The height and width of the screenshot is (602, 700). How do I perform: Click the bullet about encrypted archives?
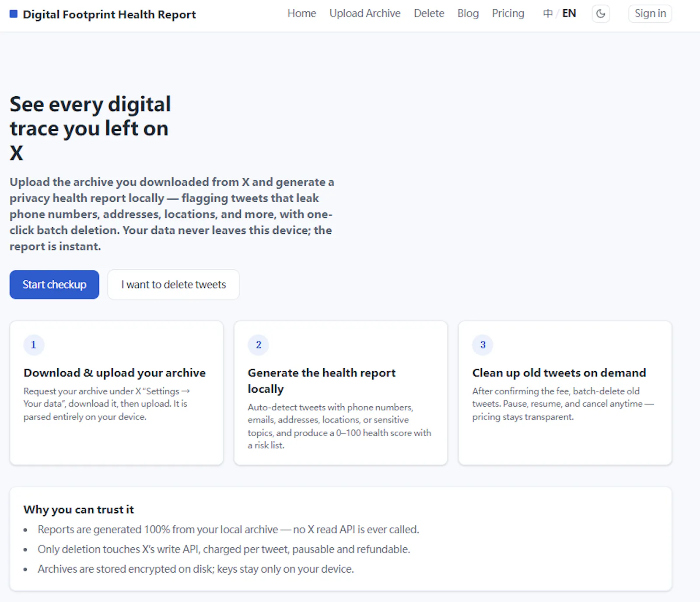196,569
